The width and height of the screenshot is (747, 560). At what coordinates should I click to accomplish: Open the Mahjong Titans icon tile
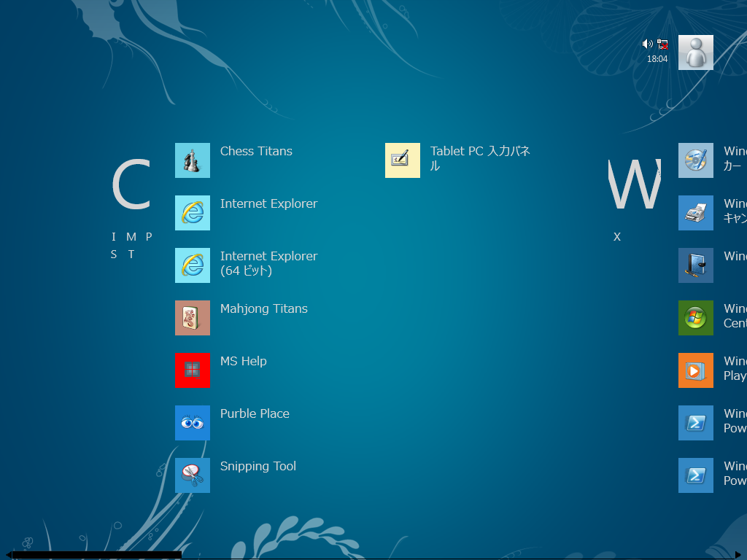[193, 318]
